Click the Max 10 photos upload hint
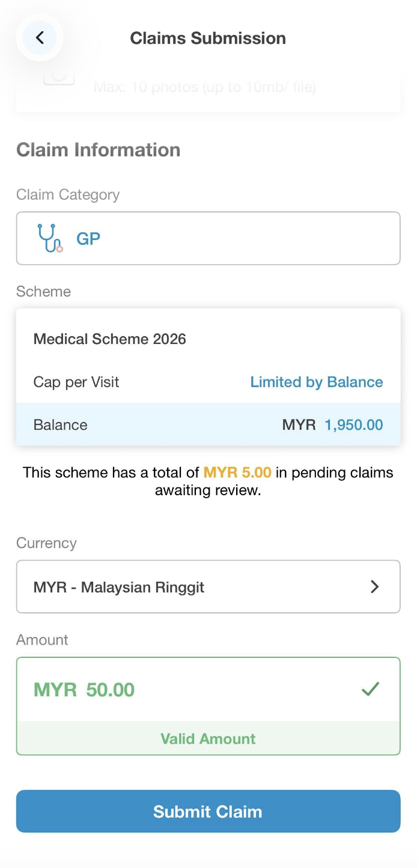 [x=204, y=88]
